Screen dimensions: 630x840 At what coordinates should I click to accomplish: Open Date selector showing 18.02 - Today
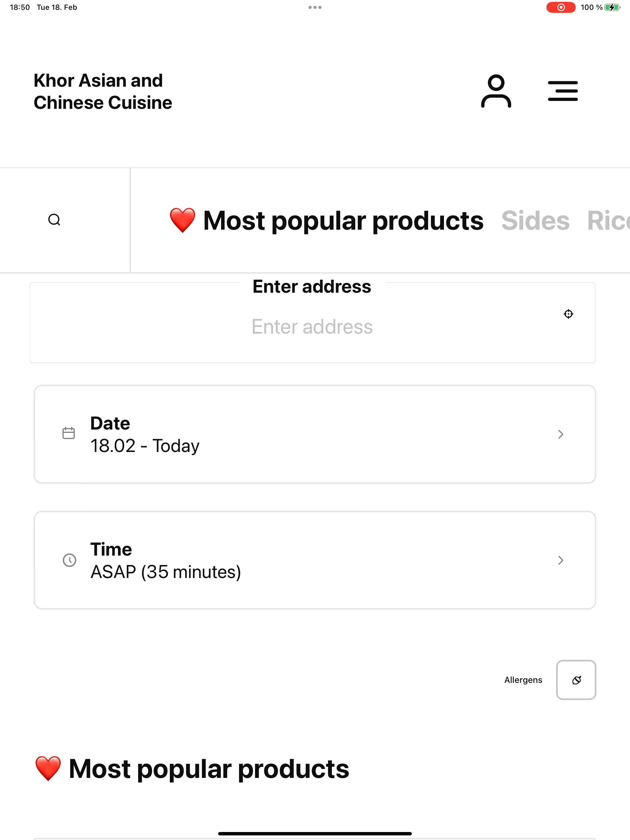pyautogui.click(x=315, y=434)
